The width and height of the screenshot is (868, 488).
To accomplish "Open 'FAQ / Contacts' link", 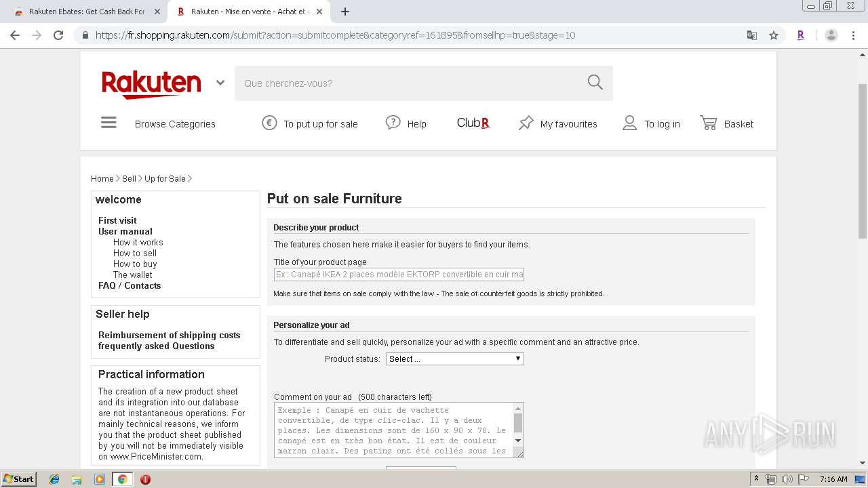I will coord(130,285).
